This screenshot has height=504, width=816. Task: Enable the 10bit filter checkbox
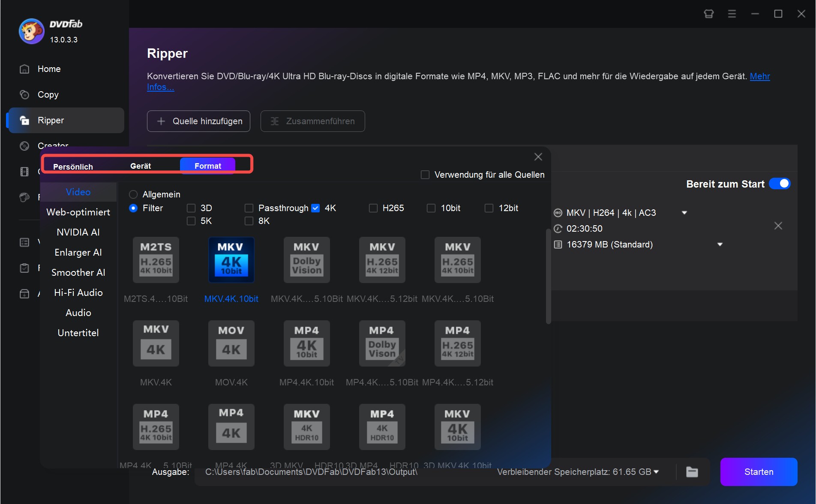(431, 208)
